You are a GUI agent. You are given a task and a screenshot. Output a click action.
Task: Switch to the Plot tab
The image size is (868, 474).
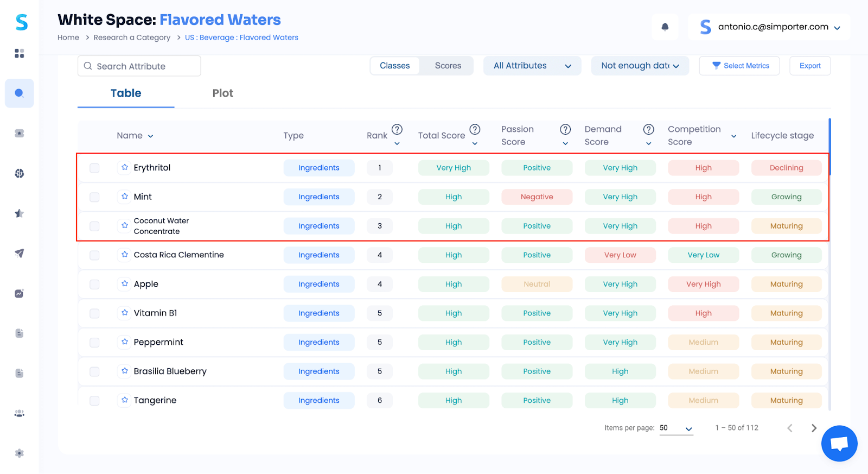222,93
